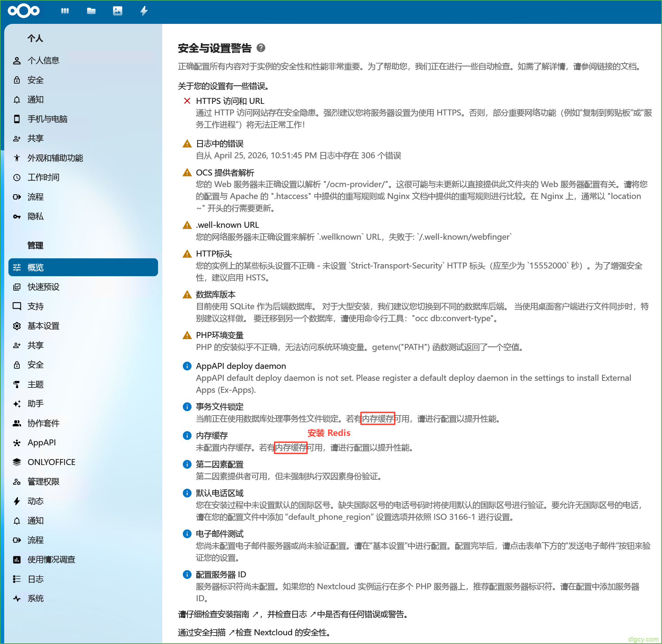Click the gear icon for 基本设置
The image size is (662, 644).
pos(17,326)
